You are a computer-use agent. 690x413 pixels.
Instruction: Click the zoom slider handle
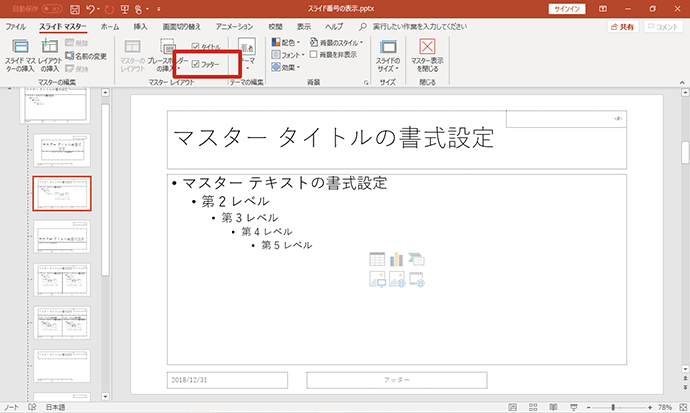coord(613,407)
